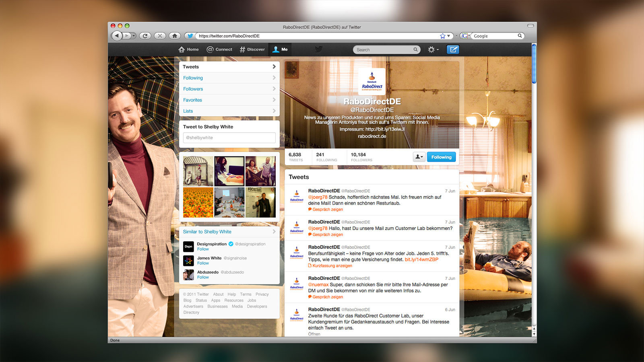Click the browser back arrow
The height and width of the screenshot is (362, 644).
[x=117, y=36]
